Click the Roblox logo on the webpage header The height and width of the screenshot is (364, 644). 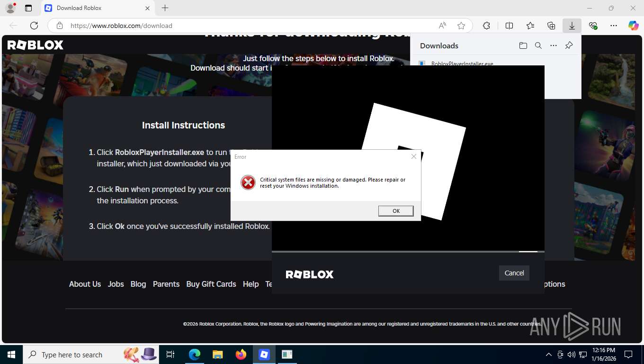point(35,45)
